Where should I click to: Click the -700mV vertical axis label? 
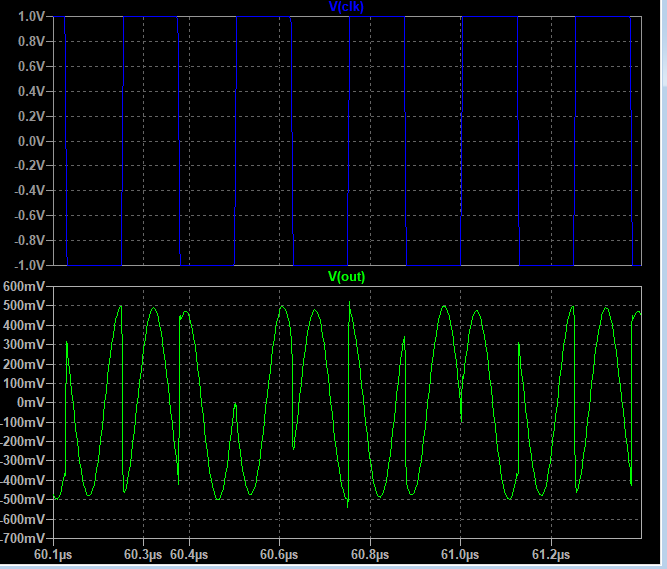[x=24, y=538]
